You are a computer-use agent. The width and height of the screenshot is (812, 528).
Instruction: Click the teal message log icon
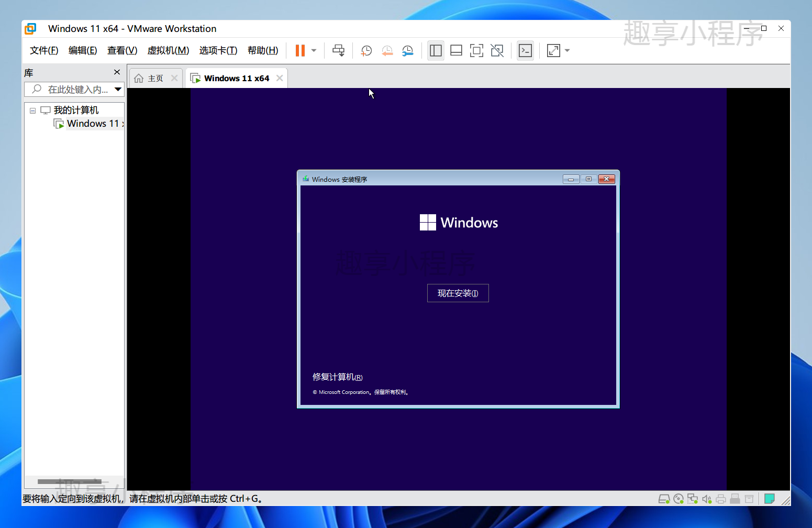769,499
